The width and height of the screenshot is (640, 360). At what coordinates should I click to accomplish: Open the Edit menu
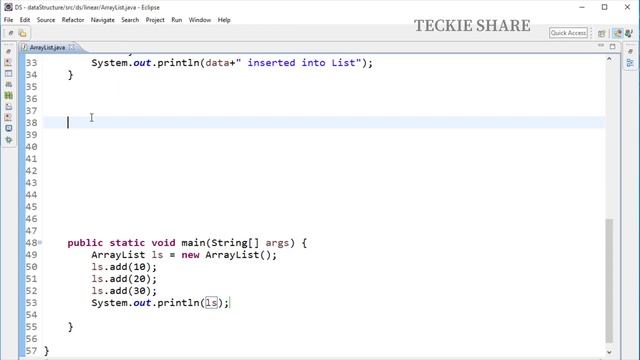(25, 20)
